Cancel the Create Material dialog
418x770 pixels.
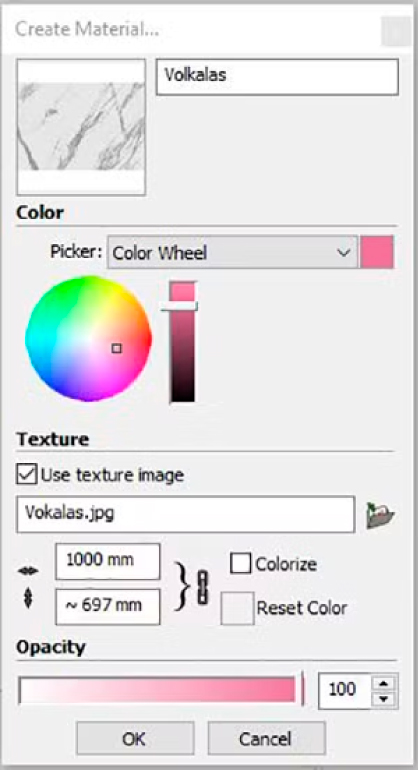click(266, 738)
